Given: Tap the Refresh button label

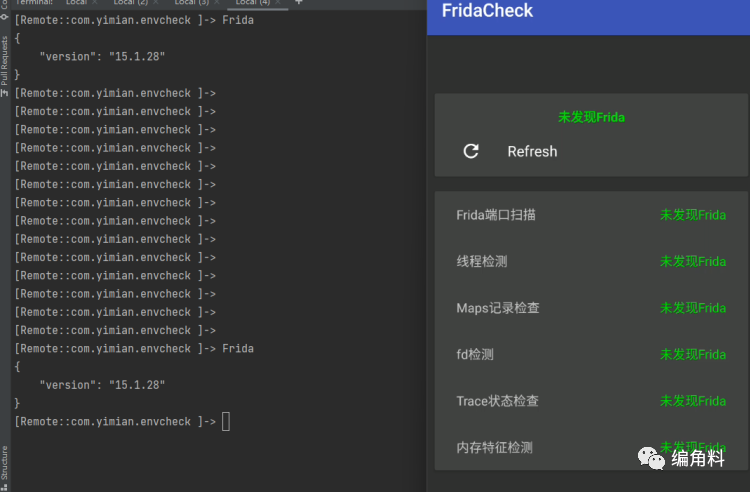Looking at the screenshot, I should [532, 152].
